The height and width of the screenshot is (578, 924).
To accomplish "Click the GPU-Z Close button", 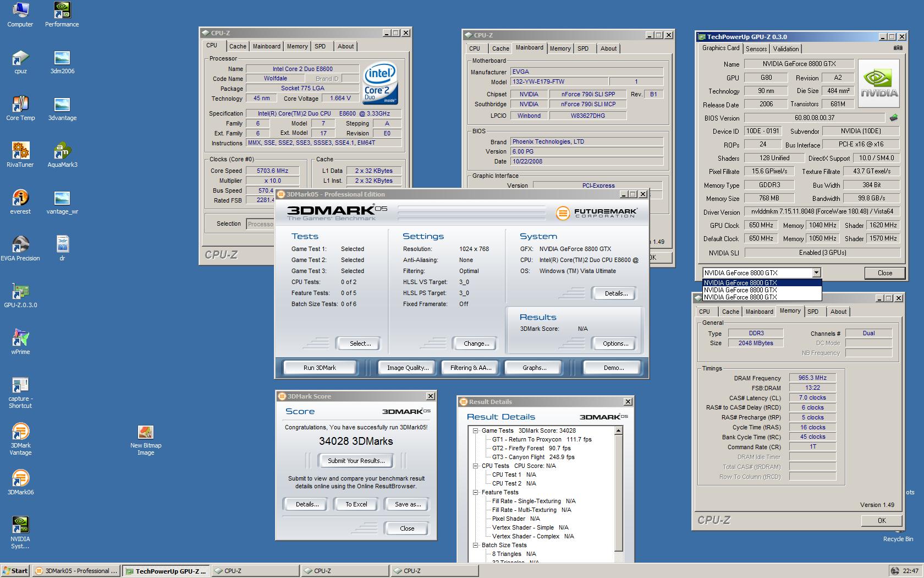I will coord(885,273).
